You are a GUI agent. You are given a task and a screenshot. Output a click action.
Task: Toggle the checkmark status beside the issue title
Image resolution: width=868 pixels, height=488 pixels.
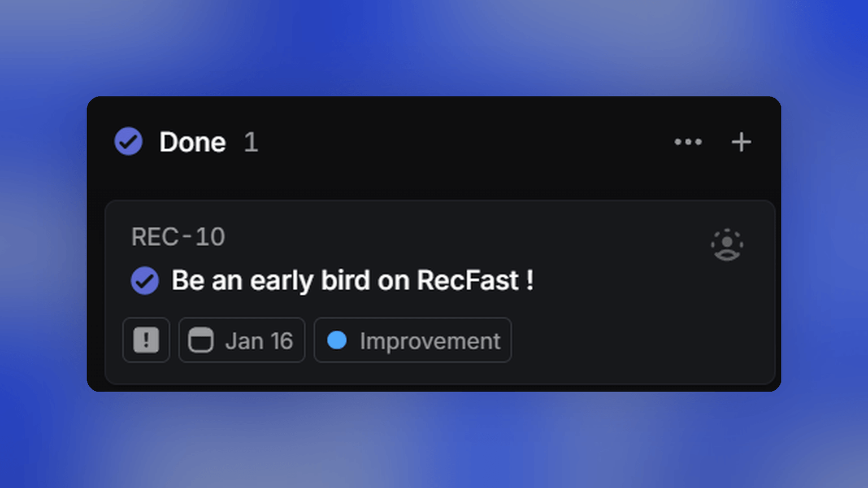[x=145, y=281]
